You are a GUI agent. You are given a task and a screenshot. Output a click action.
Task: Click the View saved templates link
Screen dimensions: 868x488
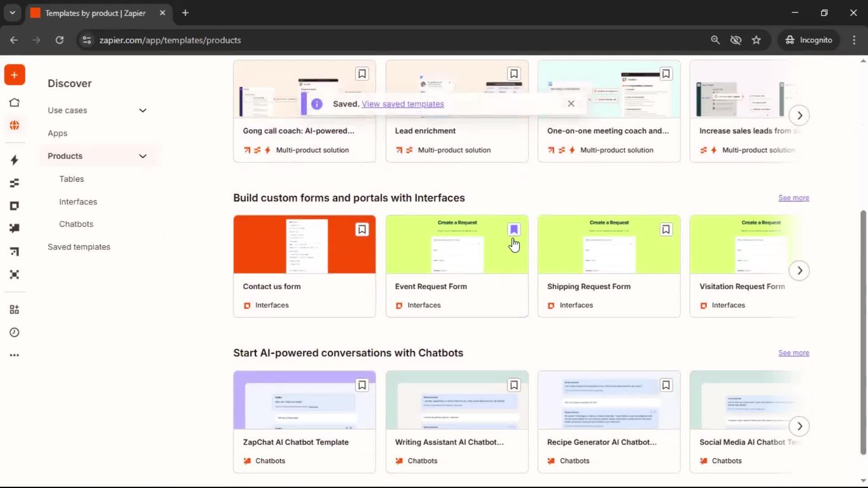(x=402, y=104)
